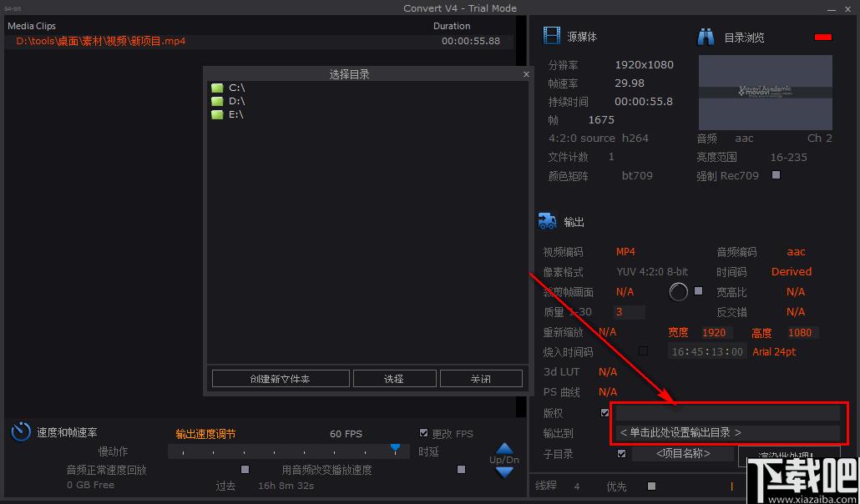This screenshot has height=504, width=860.
Task: Click the blue Down arrow
Action: 504,471
